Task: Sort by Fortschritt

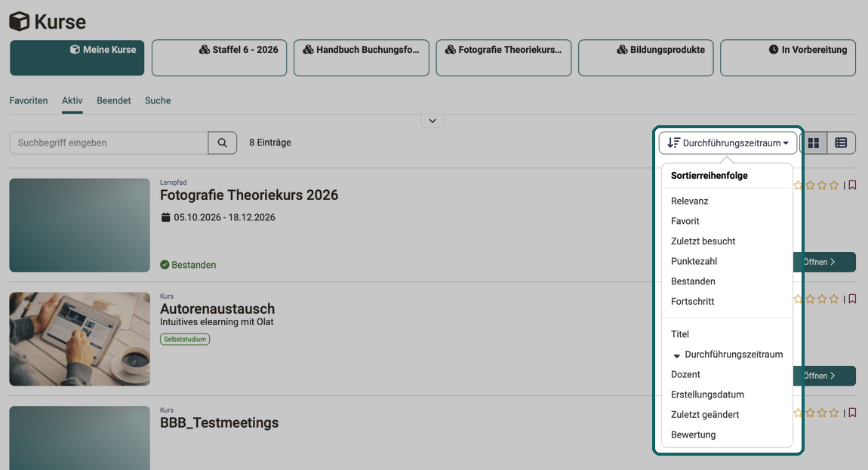Action: pyautogui.click(x=693, y=302)
